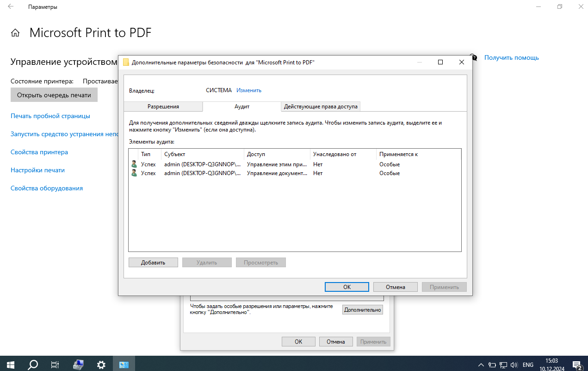
Task: Show hidden tray icons chevron
Action: click(x=481, y=365)
